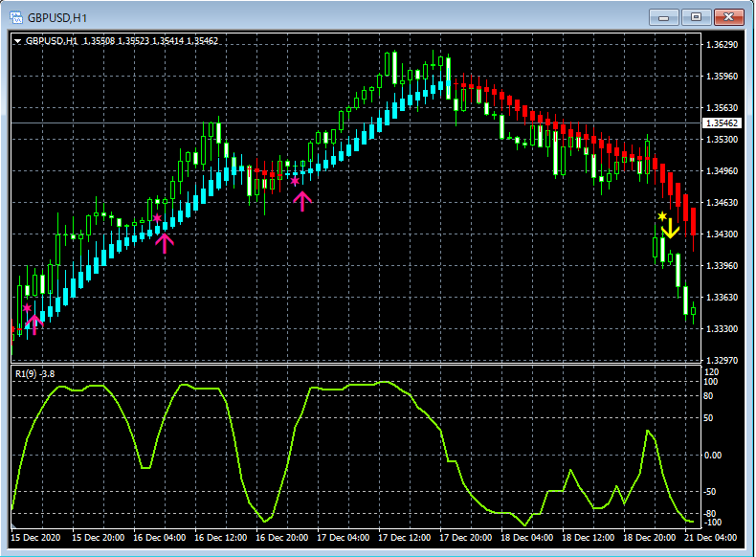Click the 1.33630 price scale label
The width and height of the screenshot is (756, 557).
pos(722,297)
